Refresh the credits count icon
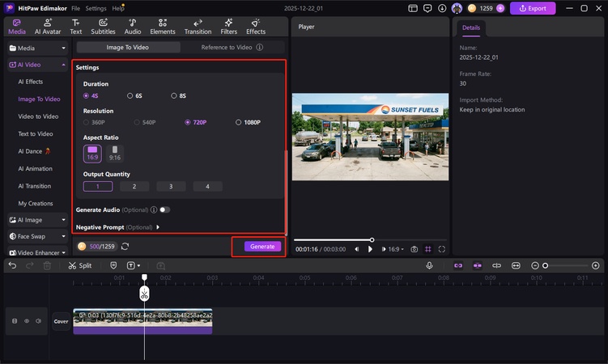The image size is (608, 364). click(x=125, y=247)
